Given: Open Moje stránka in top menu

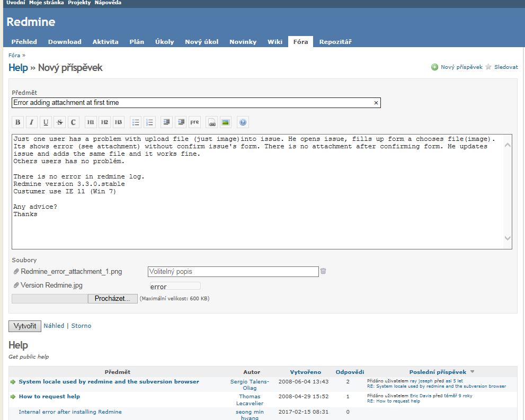Looking at the screenshot, I should click(x=46, y=3).
